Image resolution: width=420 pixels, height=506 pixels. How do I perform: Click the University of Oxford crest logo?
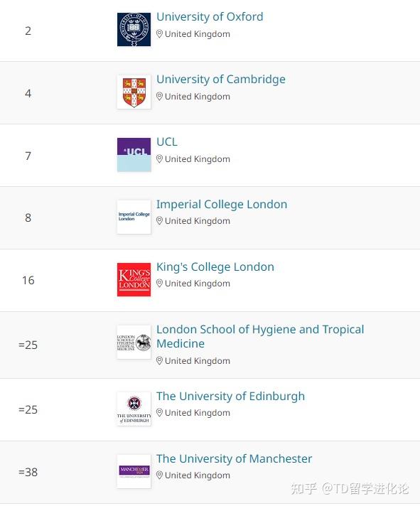click(x=134, y=29)
